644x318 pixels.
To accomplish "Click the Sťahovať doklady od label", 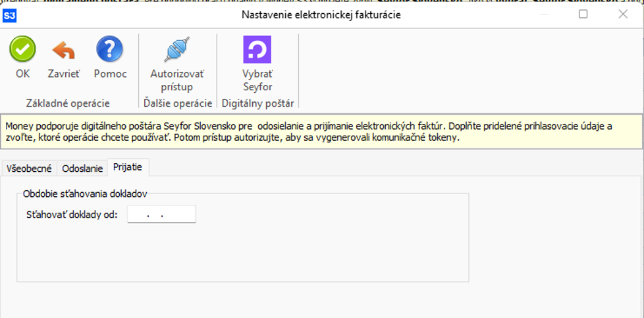I will (x=72, y=215).
